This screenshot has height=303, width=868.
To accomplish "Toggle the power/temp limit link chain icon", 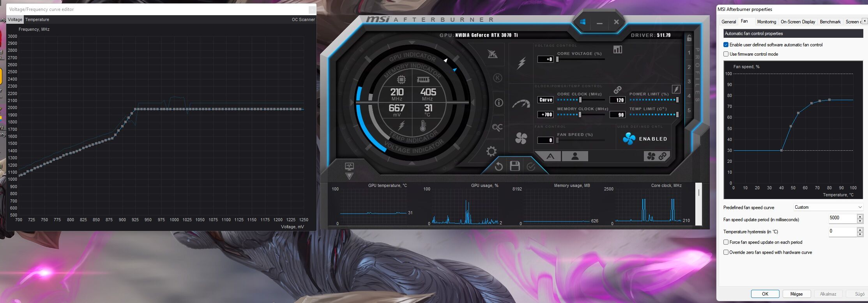I will (617, 90).
